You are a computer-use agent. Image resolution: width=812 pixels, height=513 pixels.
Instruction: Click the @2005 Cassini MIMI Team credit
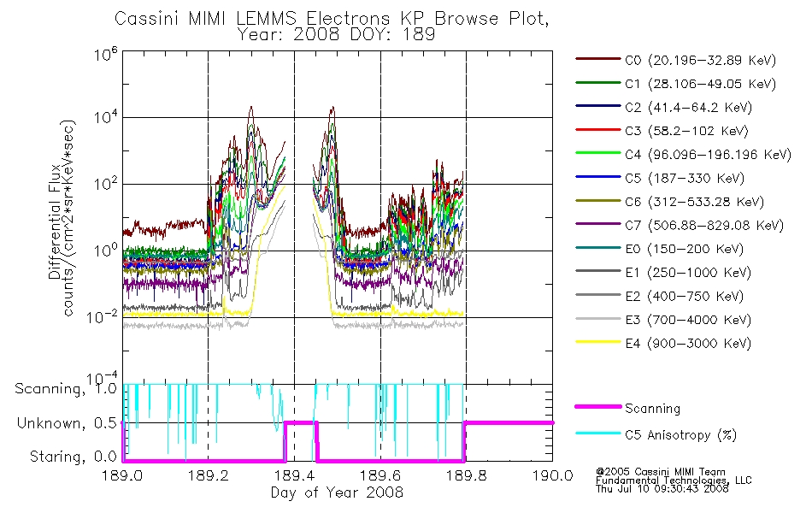pos(660,472)
